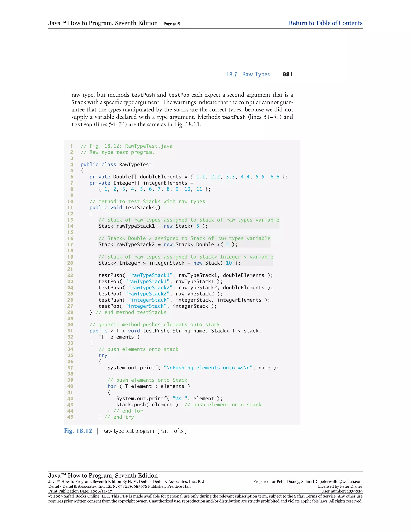The width and height of the screenshot is (411, 532).
Task: Click the stack.push( element ) statement
Action: pyautogui.click(x=149, y=405)
